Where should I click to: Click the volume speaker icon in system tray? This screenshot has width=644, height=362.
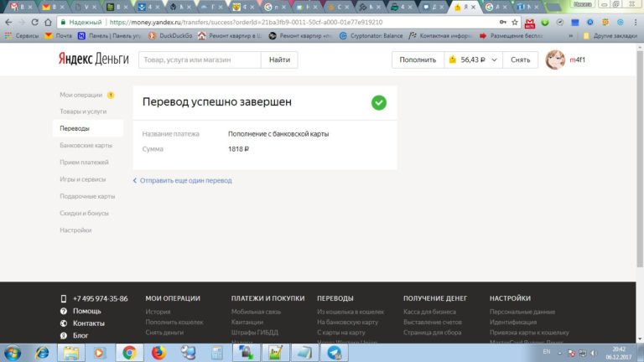pos(594,353)
